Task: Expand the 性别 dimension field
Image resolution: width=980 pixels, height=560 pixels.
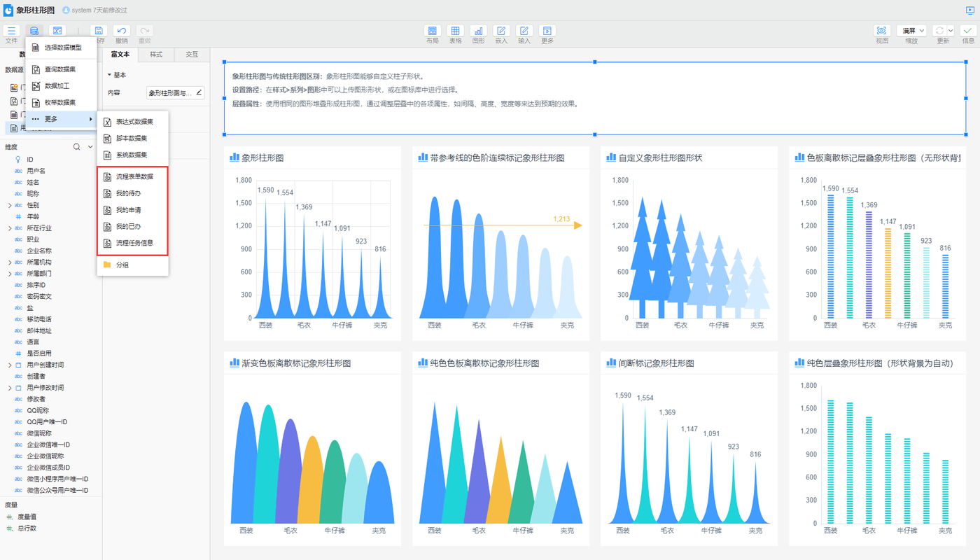Action: point(10,205)
